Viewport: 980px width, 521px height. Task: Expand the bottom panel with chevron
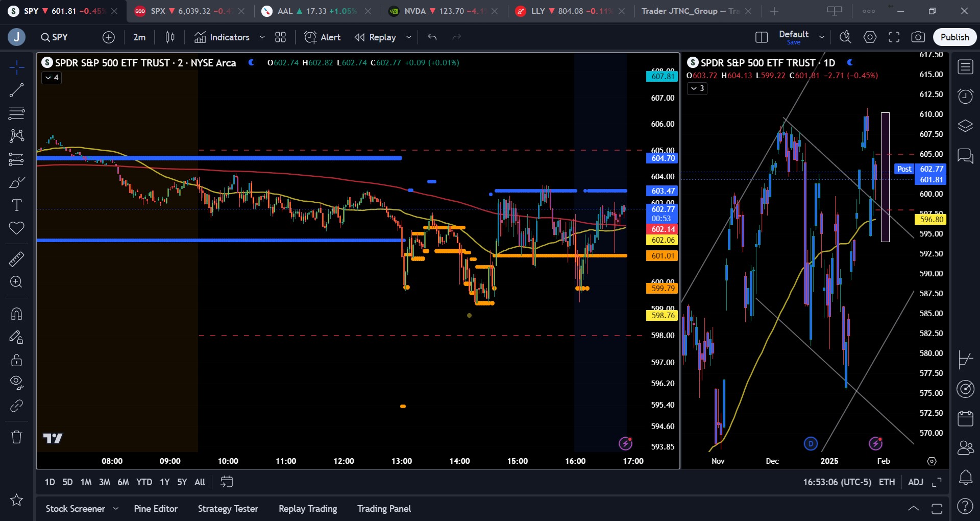tap(914, 509)
